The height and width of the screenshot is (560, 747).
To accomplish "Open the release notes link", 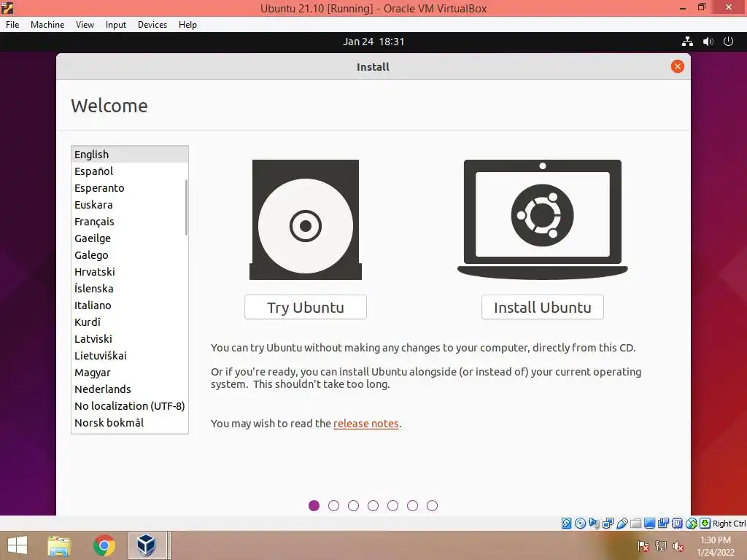I will pos(366,424).
